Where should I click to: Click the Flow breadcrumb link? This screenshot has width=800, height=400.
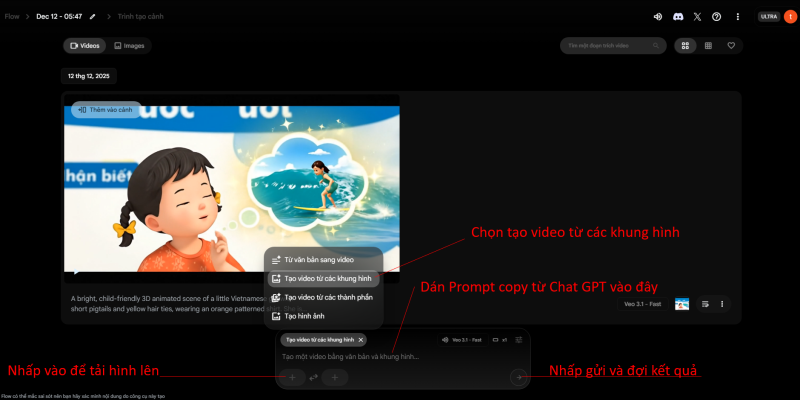11,17
